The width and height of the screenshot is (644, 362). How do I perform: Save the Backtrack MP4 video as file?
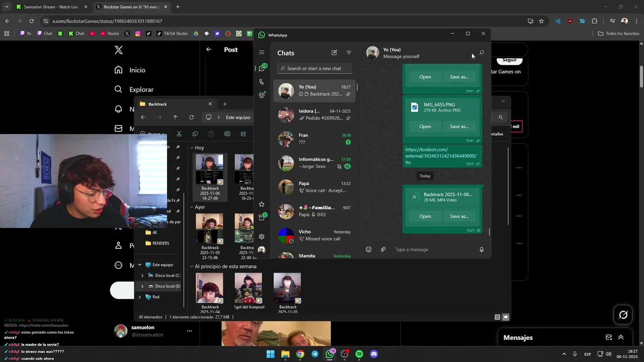coord(459,216)
